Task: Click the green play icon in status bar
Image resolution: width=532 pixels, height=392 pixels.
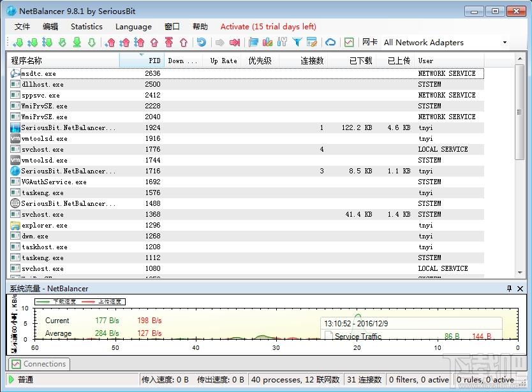Action: point(11,379)
